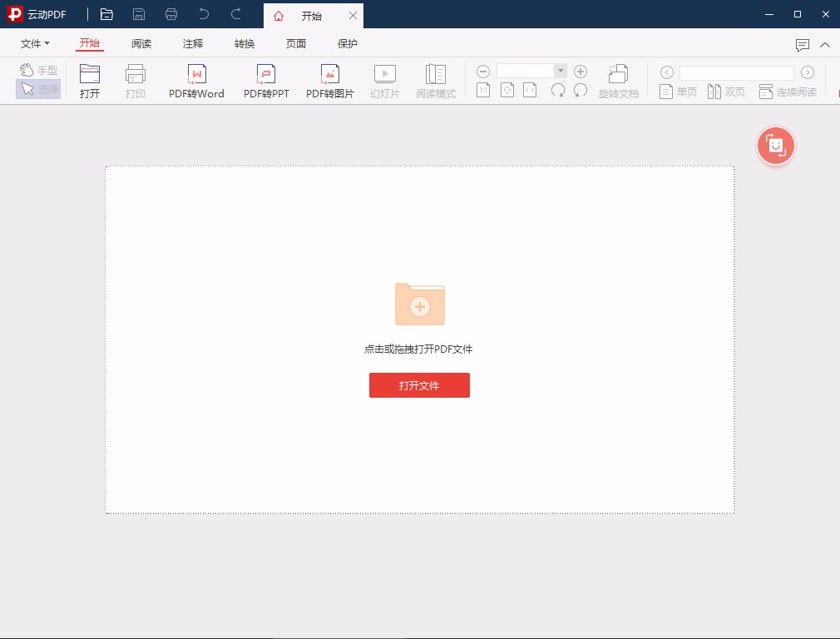The height and width of the screenshot is (639, 840).
Task: Collapse the ribbon with the up chevron
Action: point(825,45)
